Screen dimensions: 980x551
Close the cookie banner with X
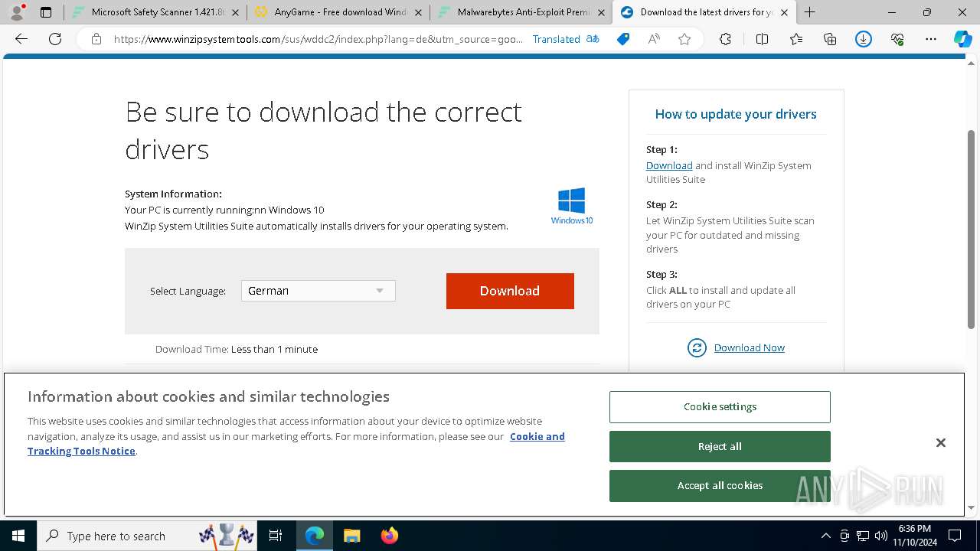click(x=941, y=443)
